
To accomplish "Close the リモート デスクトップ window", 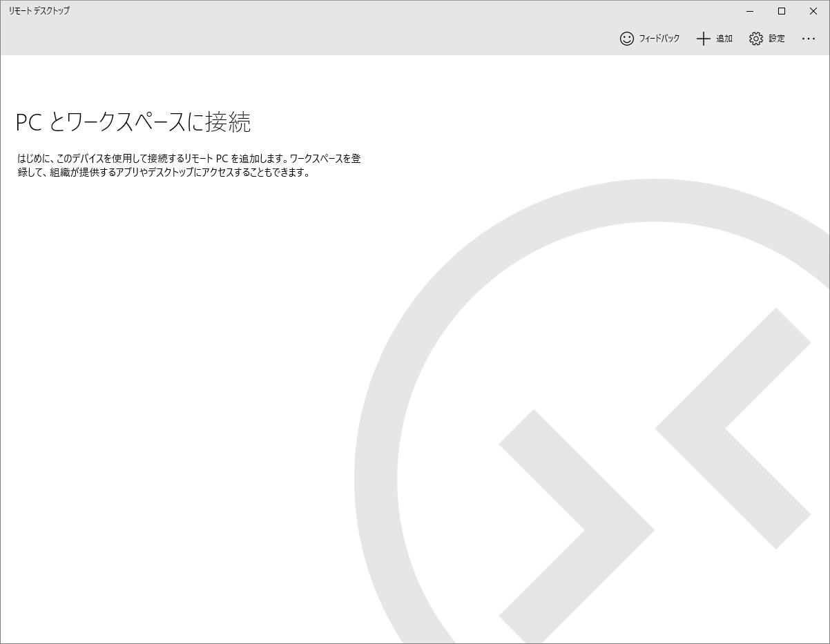I will [813, 11].
